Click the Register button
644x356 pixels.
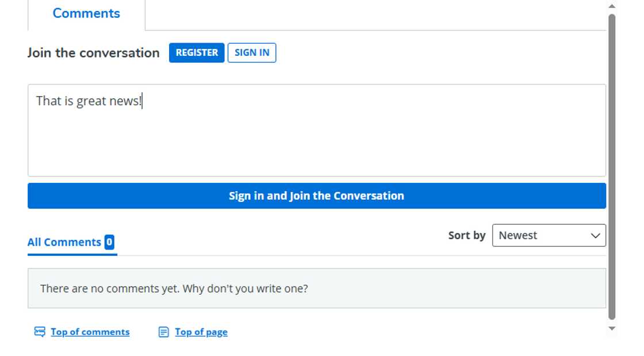[x=197, y=52]
